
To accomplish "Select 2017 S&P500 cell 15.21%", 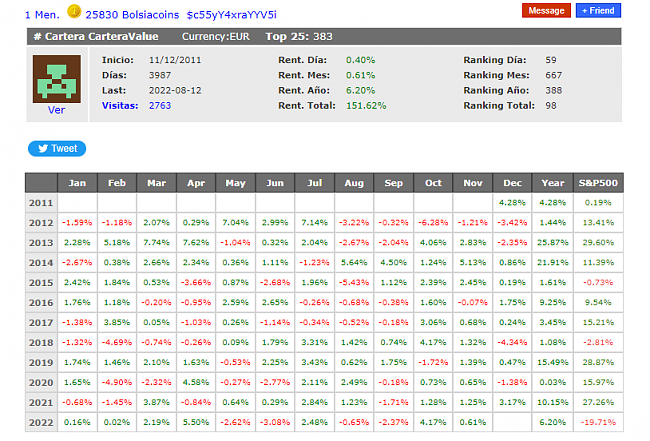I will (598, 322).
